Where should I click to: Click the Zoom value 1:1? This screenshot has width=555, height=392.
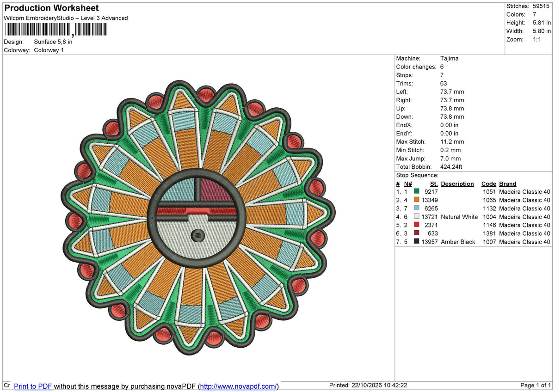coord(537,39)
